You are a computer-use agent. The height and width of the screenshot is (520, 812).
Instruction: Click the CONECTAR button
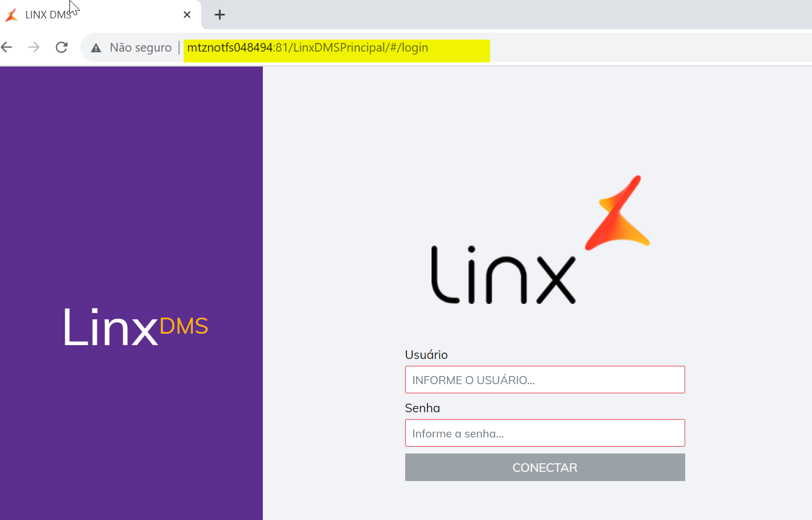[x=545, y=467]
